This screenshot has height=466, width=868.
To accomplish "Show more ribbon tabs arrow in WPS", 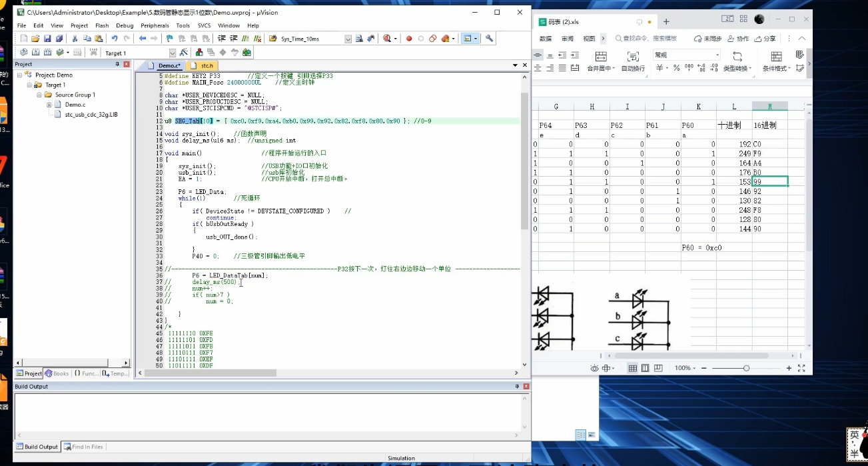I will pos(603,39).
